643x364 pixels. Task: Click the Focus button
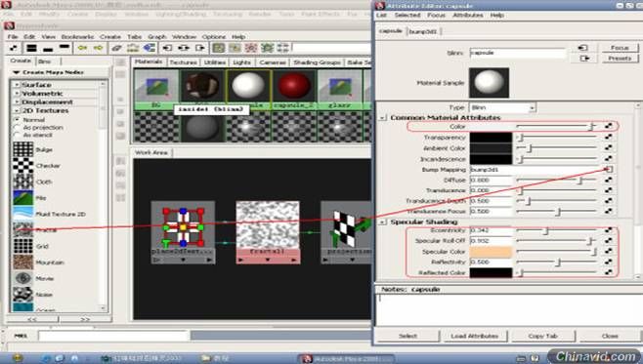point(620,48)
